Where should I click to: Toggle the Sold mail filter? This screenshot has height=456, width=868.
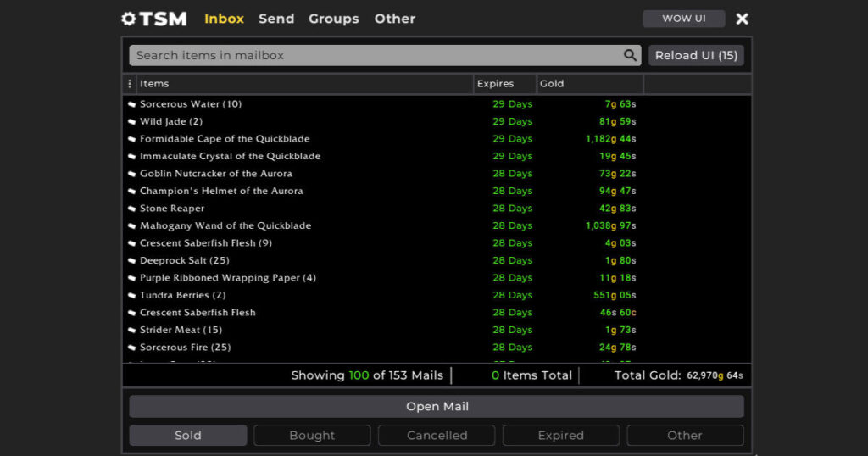coord(188,435)
